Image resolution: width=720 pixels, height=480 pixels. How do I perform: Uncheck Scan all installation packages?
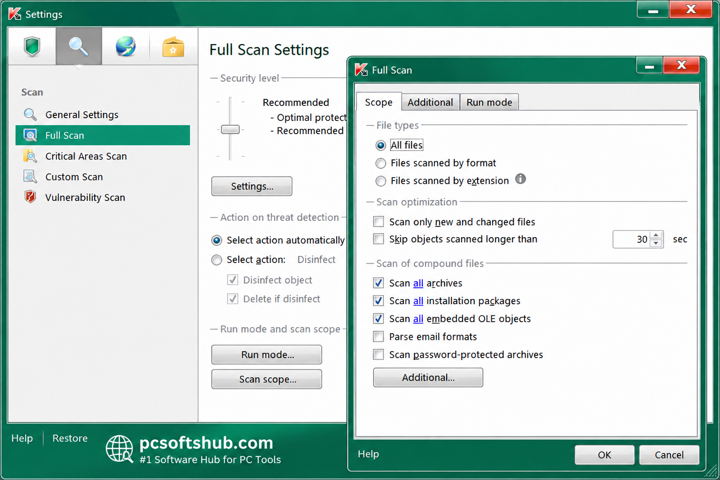tap(378, 301)
